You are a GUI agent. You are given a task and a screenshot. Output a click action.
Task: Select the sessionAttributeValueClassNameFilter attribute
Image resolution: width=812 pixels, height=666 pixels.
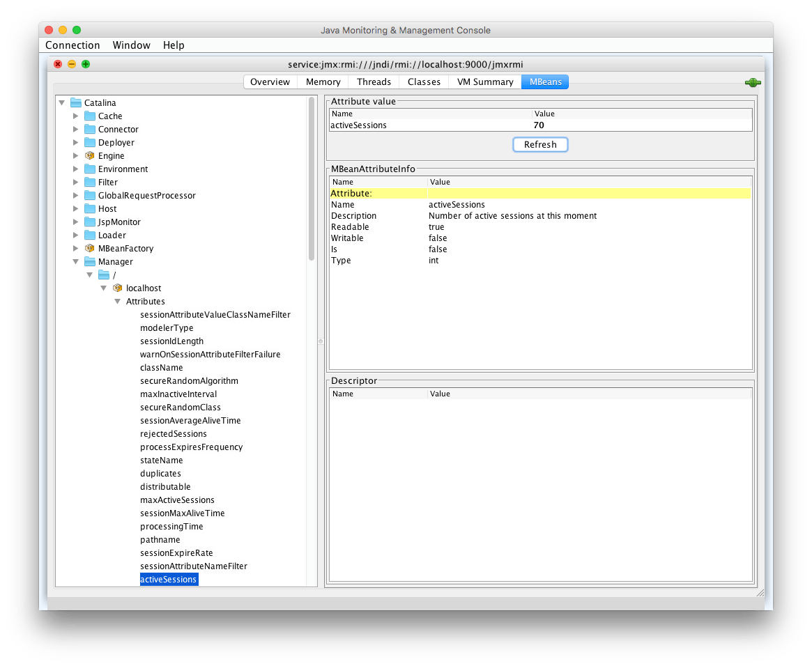(215, 315)
